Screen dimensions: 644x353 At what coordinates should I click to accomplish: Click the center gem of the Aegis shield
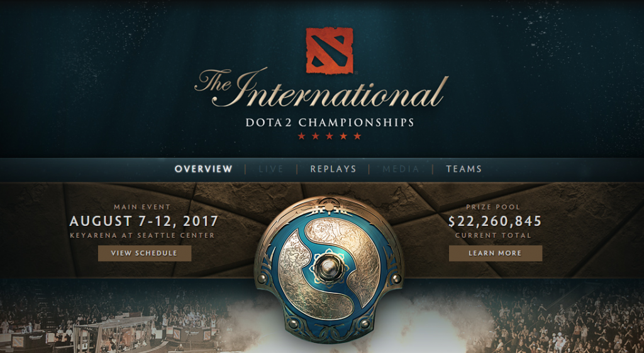click(x=329, y=268)
